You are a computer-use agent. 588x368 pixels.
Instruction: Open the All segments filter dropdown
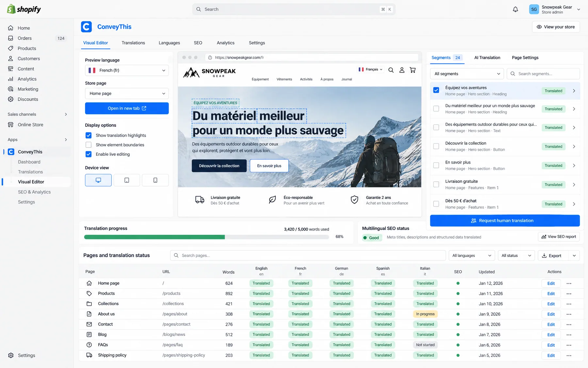[467, 74]
